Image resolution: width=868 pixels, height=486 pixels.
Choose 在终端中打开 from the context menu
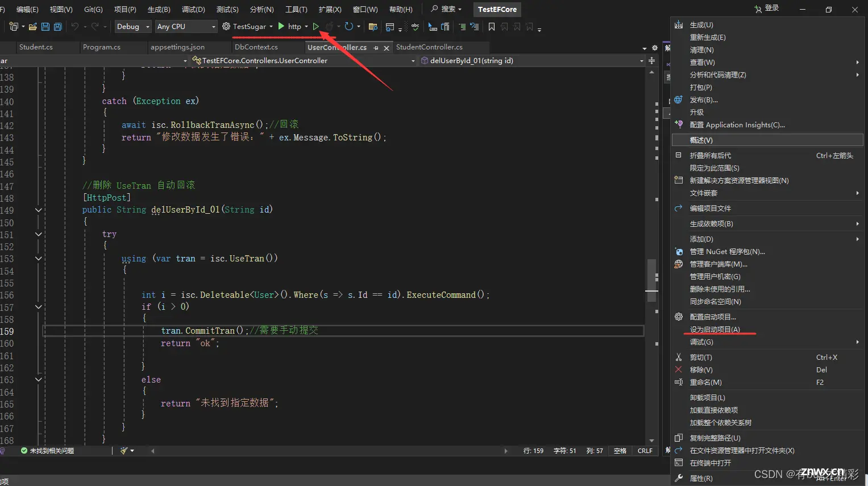711,463
